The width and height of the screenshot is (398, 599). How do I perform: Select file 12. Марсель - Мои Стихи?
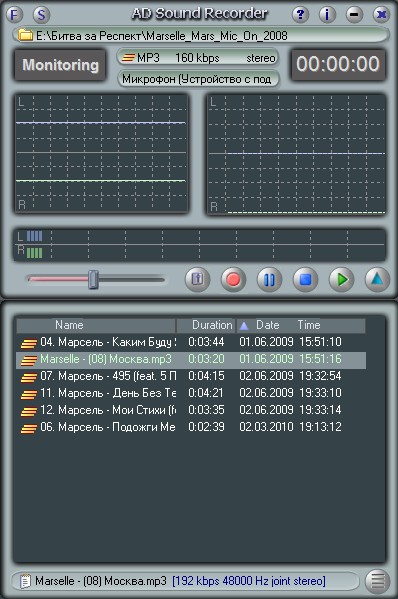coord(191,410)
